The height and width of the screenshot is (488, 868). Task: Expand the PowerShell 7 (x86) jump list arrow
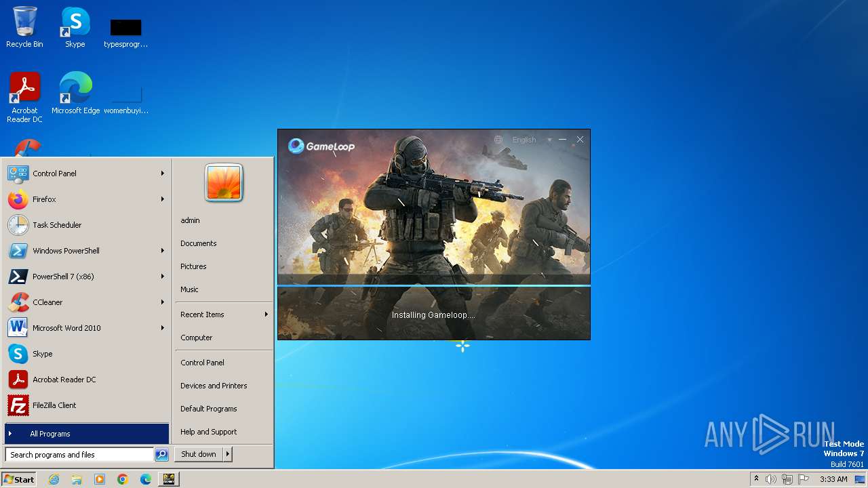click(x=163, y=277)
